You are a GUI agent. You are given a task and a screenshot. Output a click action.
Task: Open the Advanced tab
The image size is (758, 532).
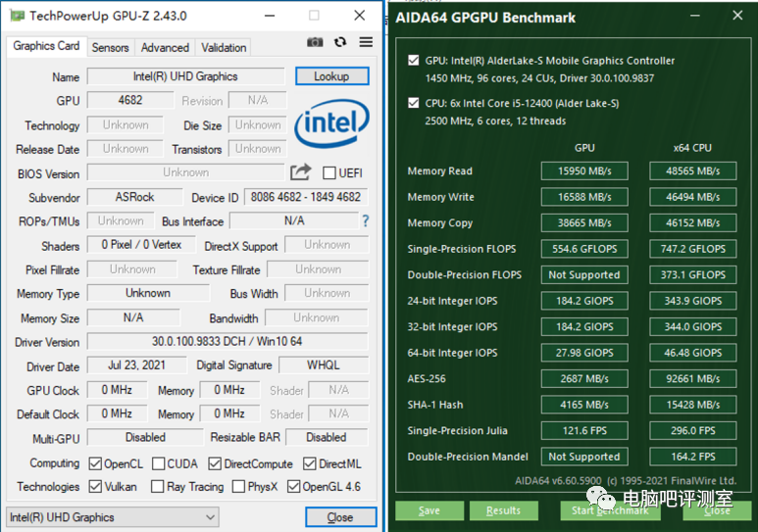165,48
